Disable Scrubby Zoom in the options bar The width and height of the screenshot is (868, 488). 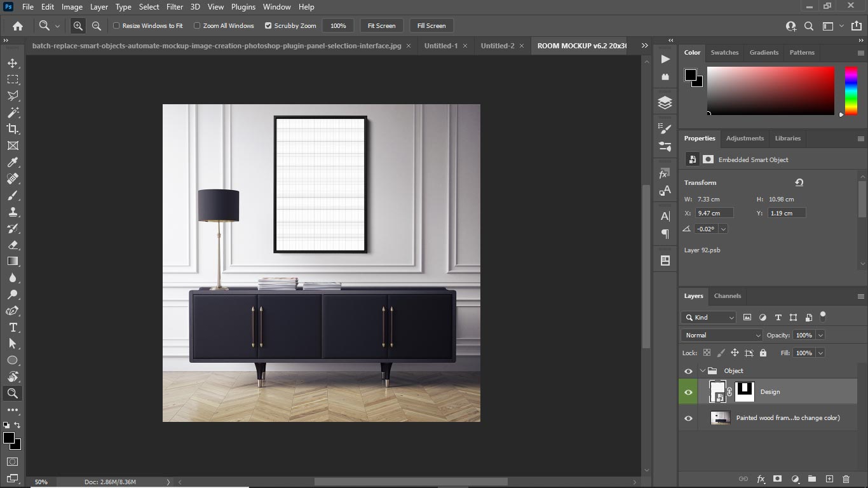(269, 25)
